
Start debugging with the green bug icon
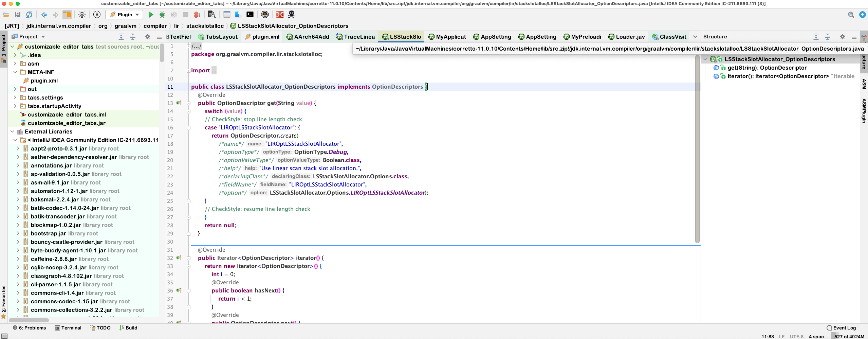[163, 15]
